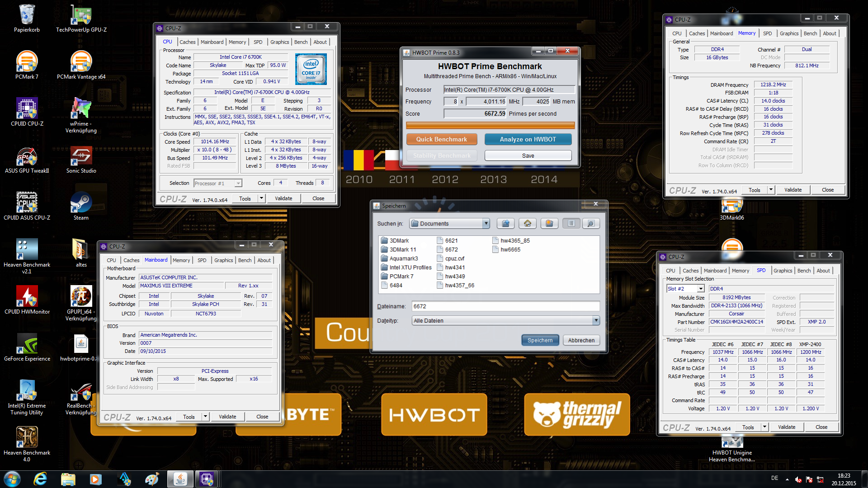Switch to details view in Speichern dialog

[x=590, y=223]
